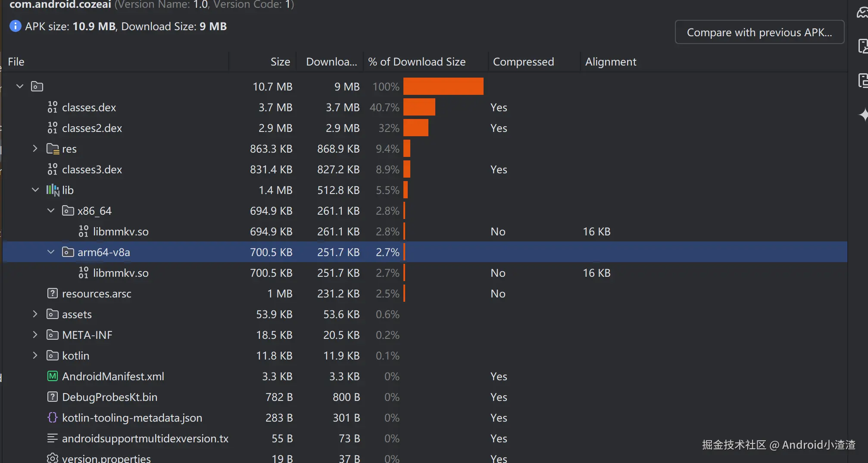
Task: Click the APK size info icon
Action: click(x=15, y=26)
